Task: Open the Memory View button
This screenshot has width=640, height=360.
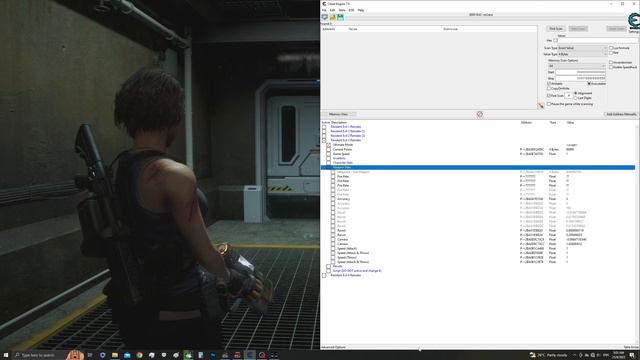Action: pyautogui.click(x=338, y=114)
